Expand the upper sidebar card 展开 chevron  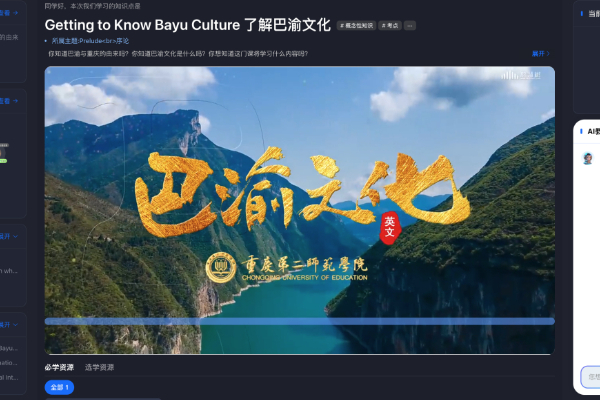8,236
